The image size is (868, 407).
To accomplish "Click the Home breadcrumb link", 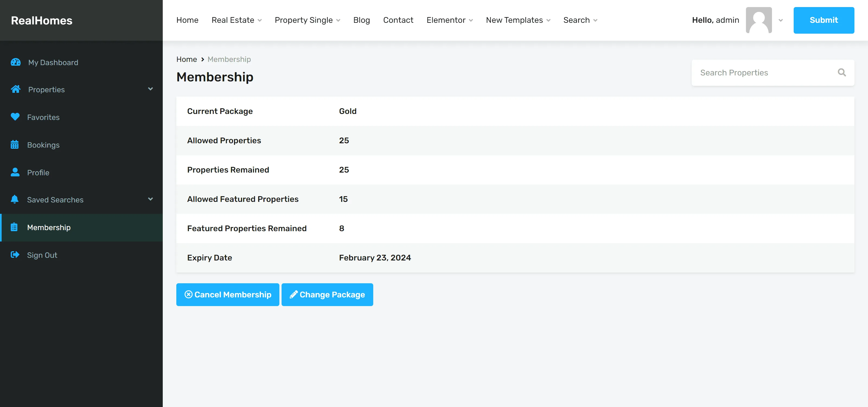I will pyautogui.click(x=187, y=59).
